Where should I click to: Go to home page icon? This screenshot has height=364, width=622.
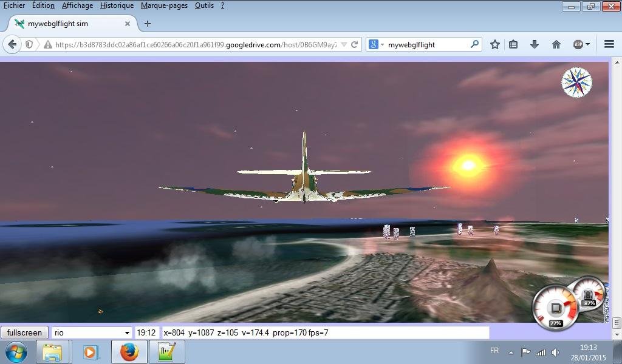(x=556, y=44)
